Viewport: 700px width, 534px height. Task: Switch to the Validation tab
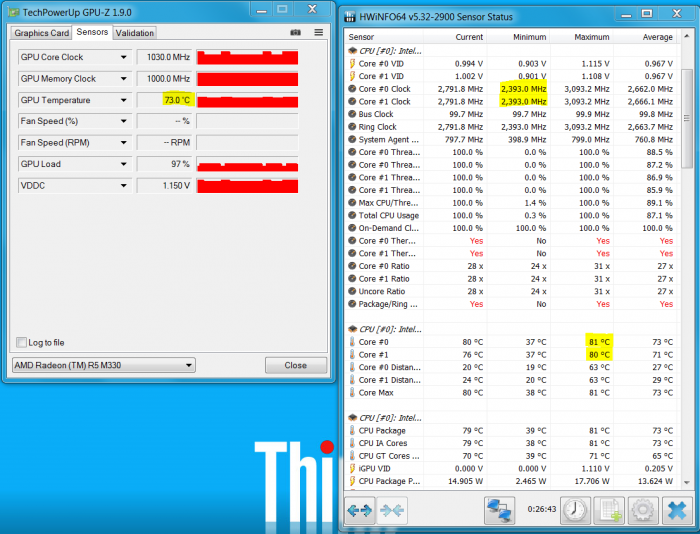(x=135, y=33)
